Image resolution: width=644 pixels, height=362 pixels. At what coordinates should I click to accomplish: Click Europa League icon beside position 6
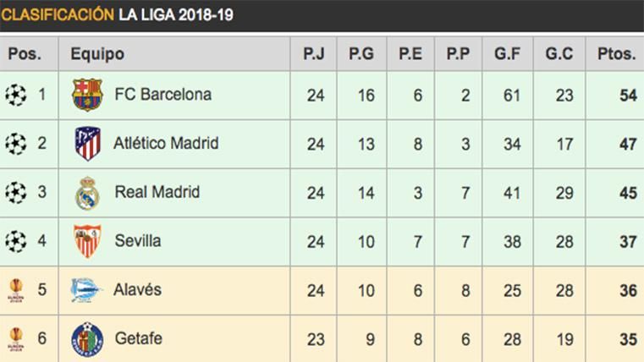[x=16, y=338]
